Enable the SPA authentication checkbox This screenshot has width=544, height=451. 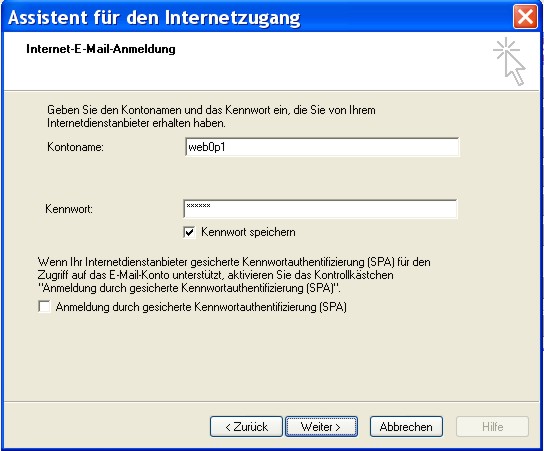tap(44, 307)
